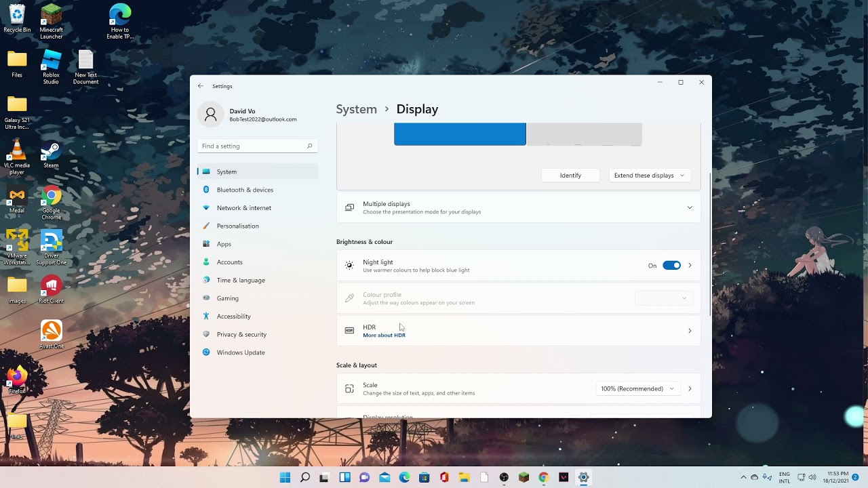Open File Explorer from the taskbar
This screenshot has height=488, width=868.
(464, 477)
